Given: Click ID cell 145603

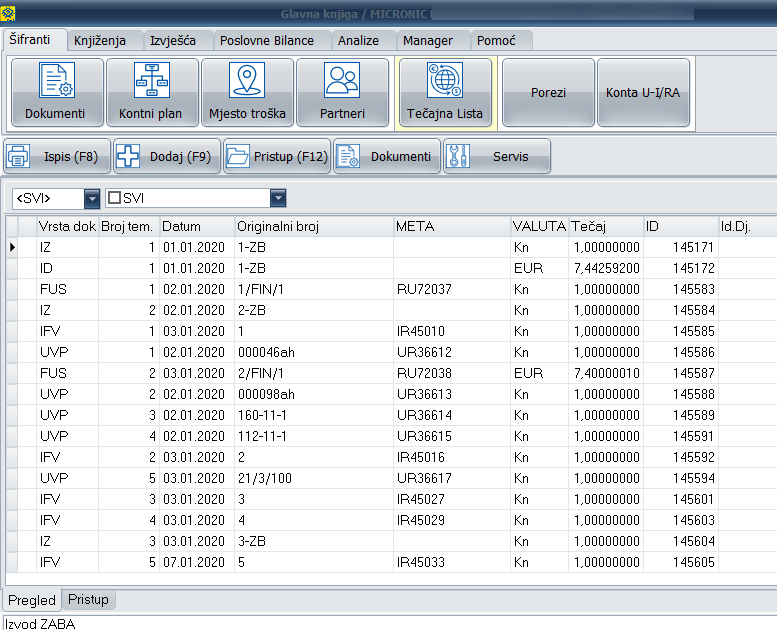Looking at the screenshot, I should (681, 520).
